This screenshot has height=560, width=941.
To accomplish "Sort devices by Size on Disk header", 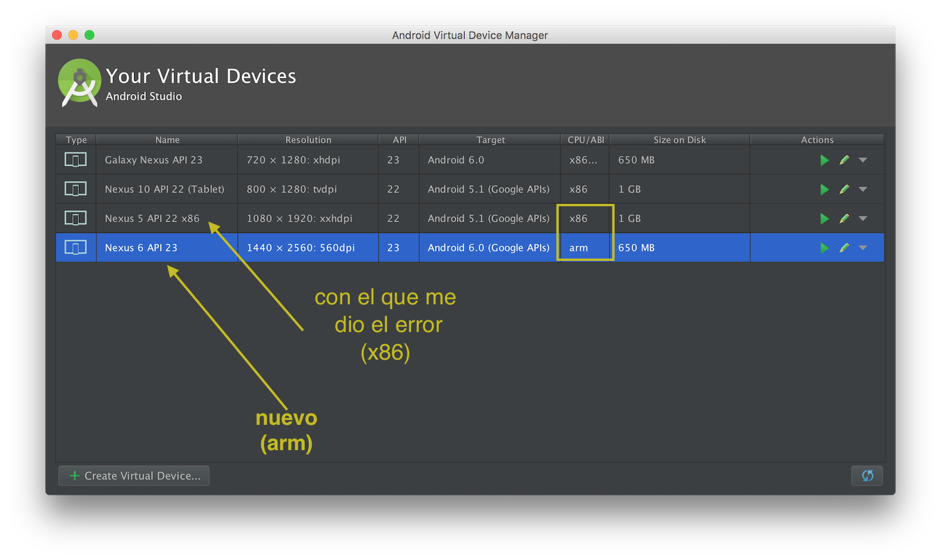I will [x=679, y=140].
